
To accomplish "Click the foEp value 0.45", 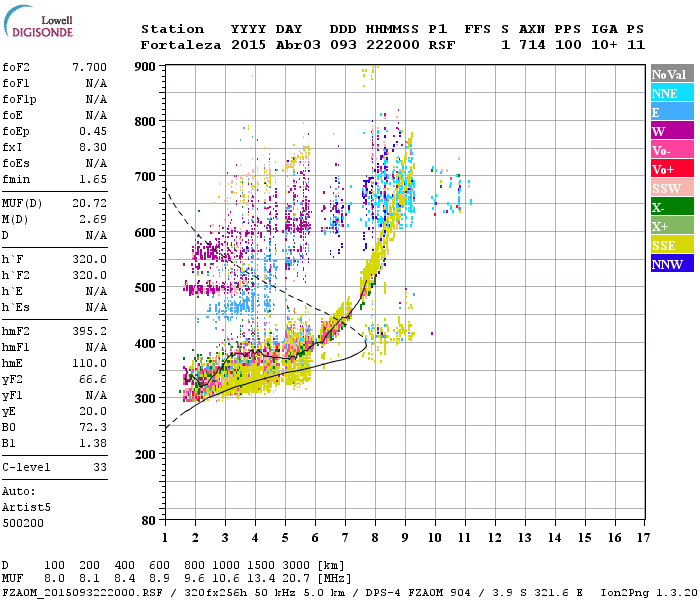I will coord(93,131).
